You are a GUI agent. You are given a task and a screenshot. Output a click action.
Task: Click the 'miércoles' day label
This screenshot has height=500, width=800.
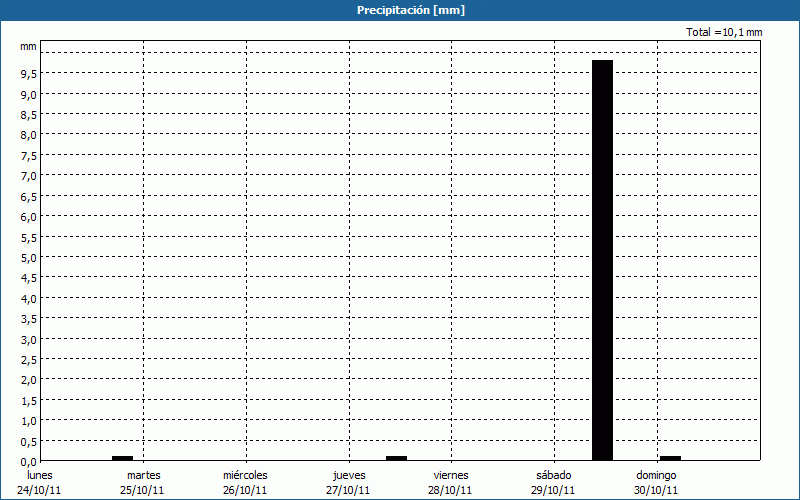245,475
